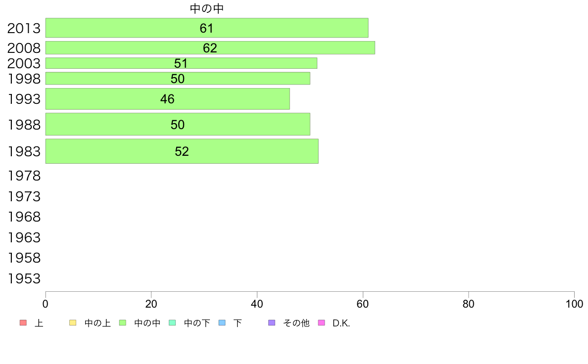Viewport: 588px width, 364px height.
Task: Click the red 上 legend swatch
Action: [x=23, y=323]
